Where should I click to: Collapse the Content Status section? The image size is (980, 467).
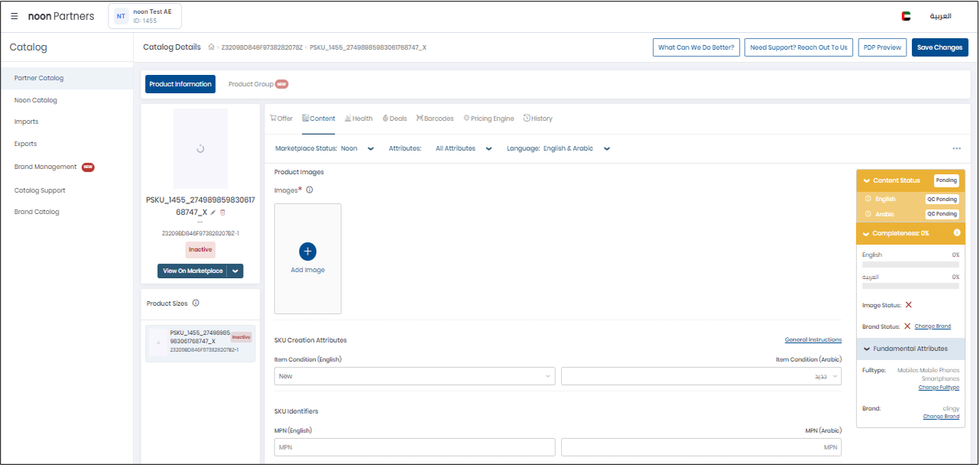[x=866, y=181]
